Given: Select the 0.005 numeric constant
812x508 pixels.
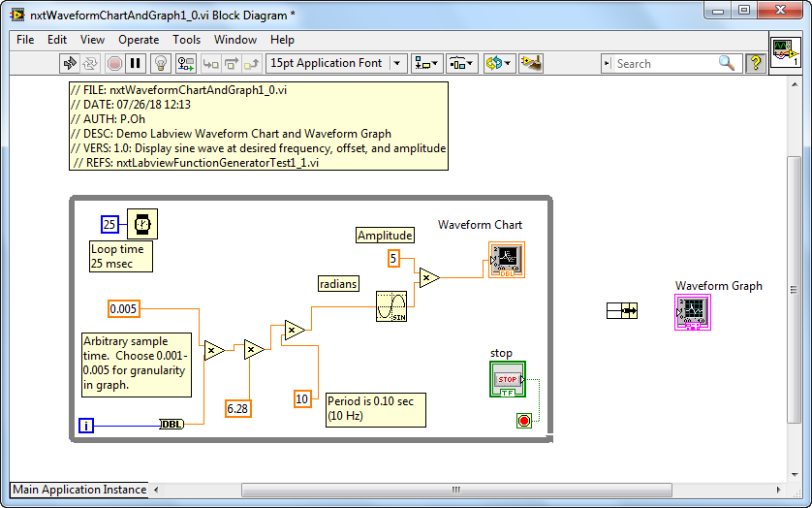Looking at the screenshot, I should click(x=124, y=309).
